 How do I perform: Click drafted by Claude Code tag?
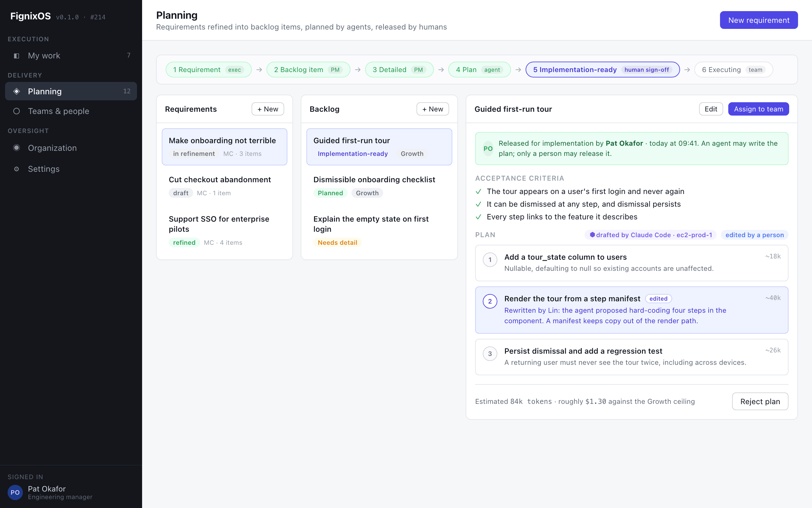tap(650, 235)
